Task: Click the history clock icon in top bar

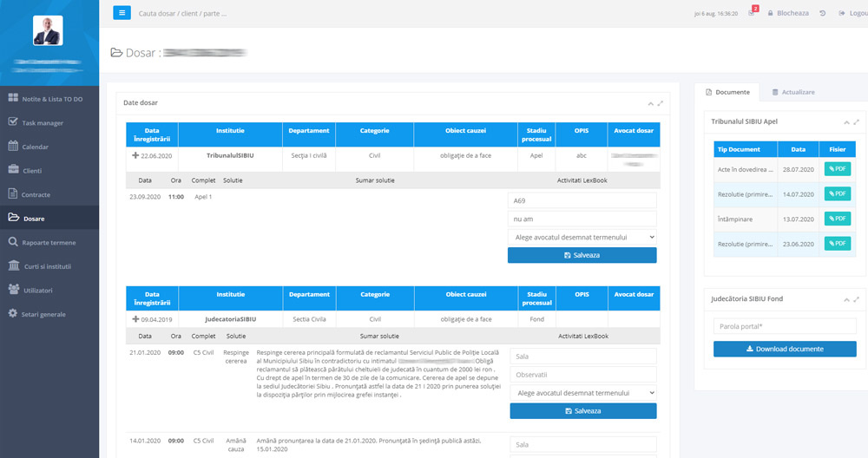Action: pyautogui.click(x=822, y=13)
